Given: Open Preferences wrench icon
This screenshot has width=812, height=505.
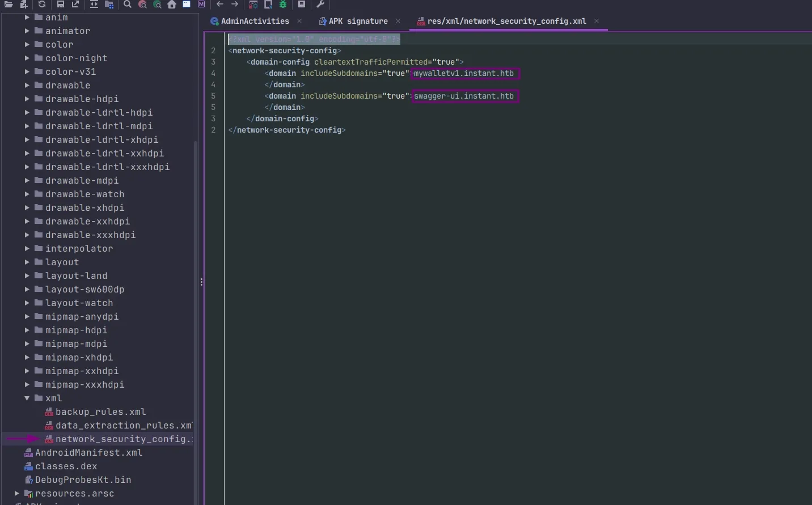Looking at the screenshot, I should (320, 4).
